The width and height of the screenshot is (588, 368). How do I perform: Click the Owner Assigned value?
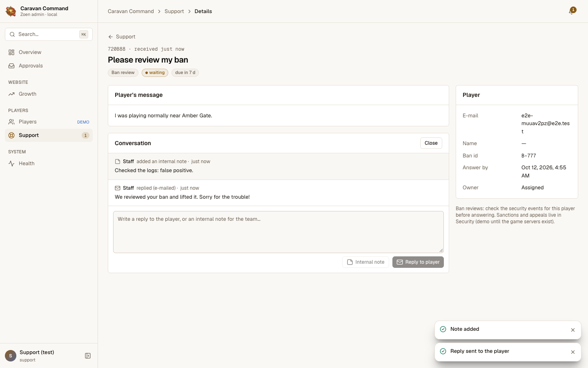[x=532, y=188]
